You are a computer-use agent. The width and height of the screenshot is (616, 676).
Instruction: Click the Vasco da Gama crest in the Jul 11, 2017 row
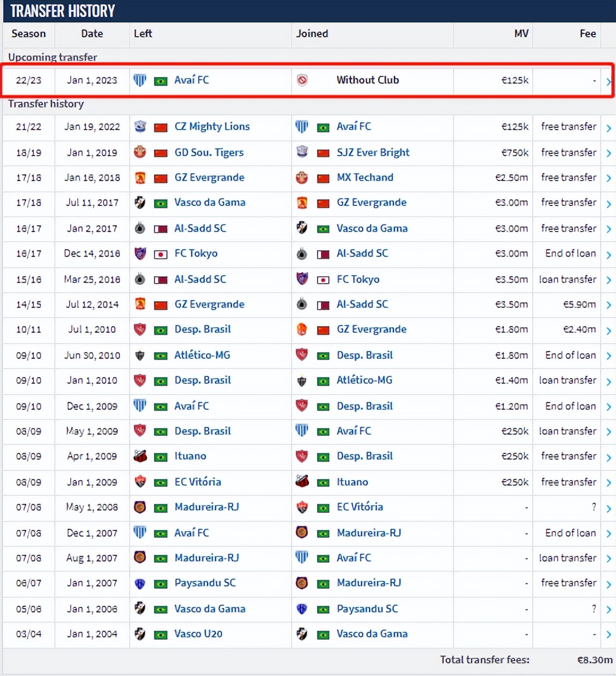(x=140, y=203)
